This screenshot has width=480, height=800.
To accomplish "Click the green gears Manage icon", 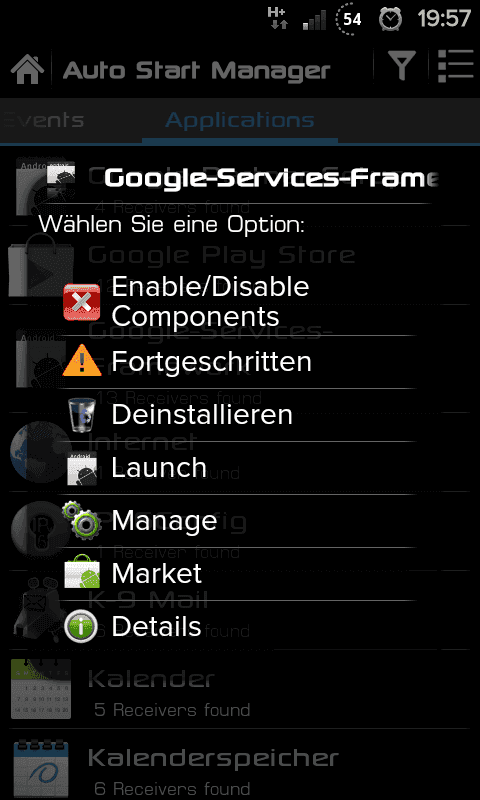I will click(82, 520).
